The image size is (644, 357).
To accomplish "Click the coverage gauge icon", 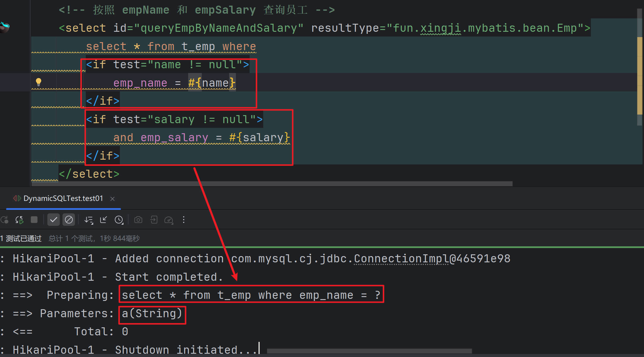I will (x=168, y=220).
